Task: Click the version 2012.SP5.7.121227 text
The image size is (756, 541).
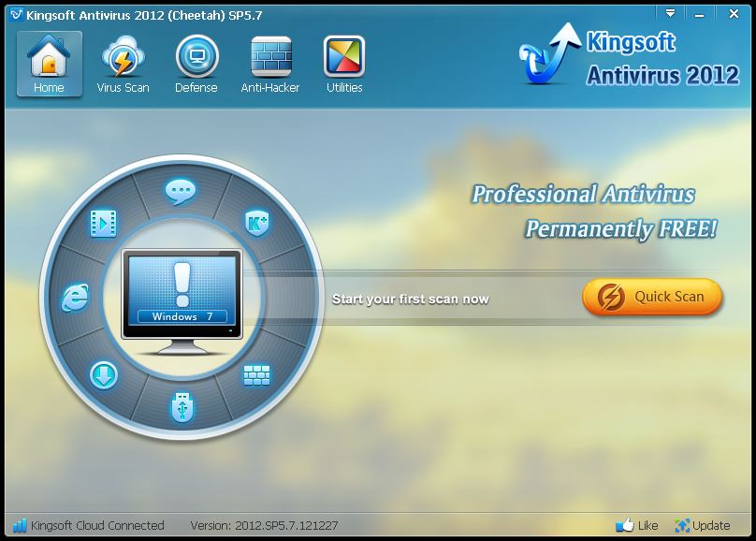Action: [x=264, y=525]
